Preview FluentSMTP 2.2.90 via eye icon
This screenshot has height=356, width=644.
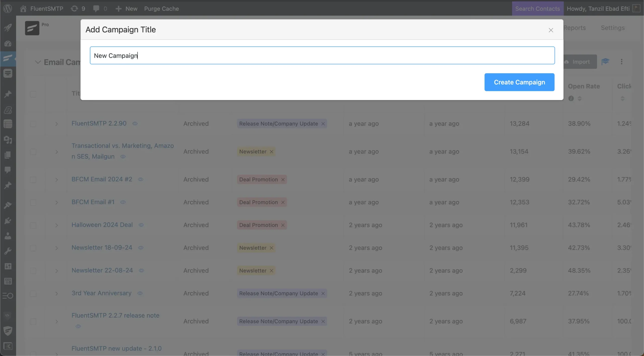(135, 124)
